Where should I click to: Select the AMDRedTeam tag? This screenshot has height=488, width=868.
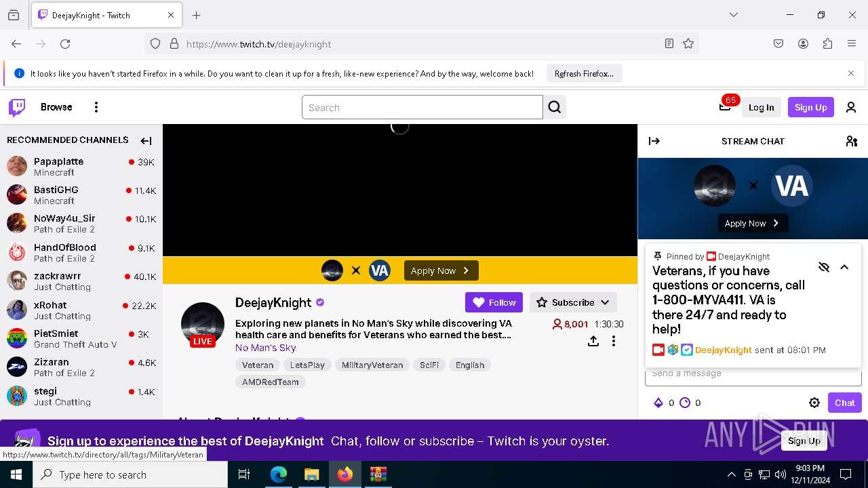271,382
